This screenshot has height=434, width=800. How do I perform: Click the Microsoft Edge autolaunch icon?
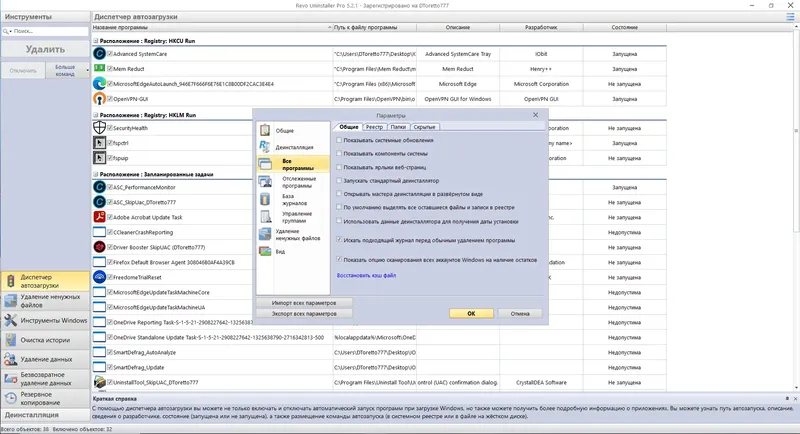tap(99, 84)
